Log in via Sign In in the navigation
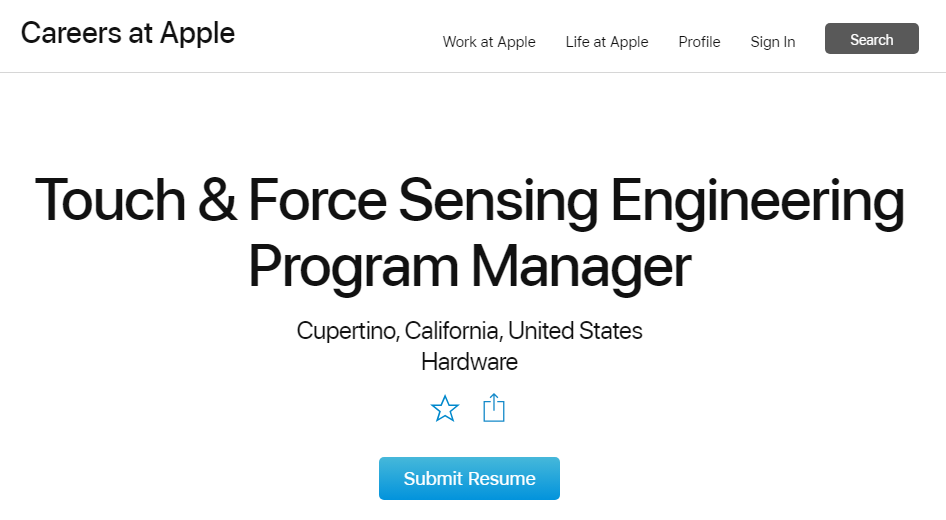This screenshot has height=520, width=946. click(773, 42)
